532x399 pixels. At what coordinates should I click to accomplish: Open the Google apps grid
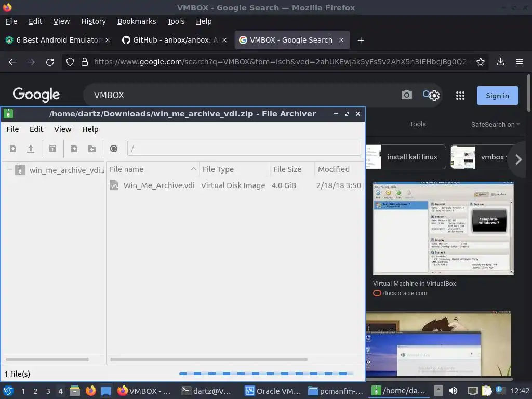(460, 96)
